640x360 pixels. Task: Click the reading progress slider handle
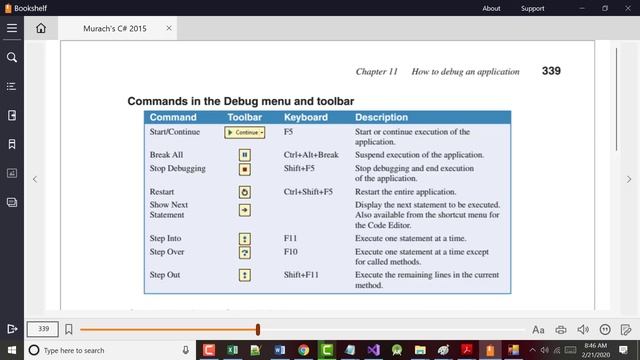(x=258, y=329)
